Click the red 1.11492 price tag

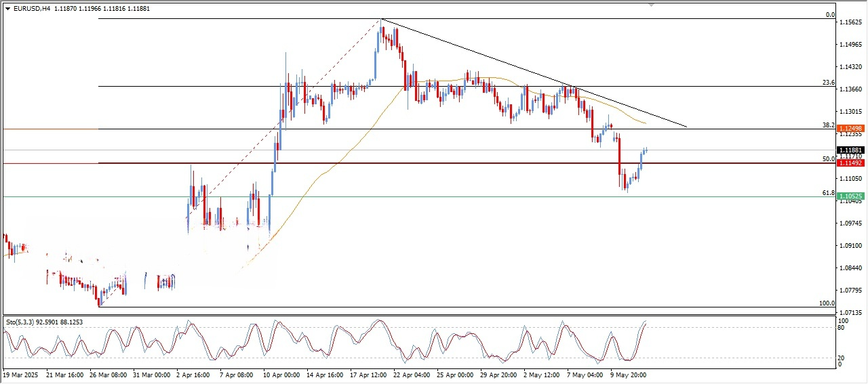pyautogui.click(x=850, y=163)
